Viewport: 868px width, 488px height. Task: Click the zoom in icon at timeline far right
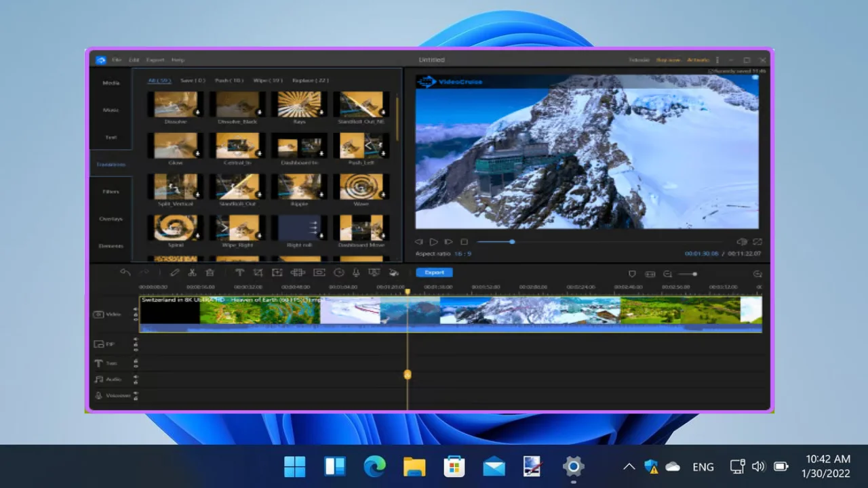click(x=757, y=274)
